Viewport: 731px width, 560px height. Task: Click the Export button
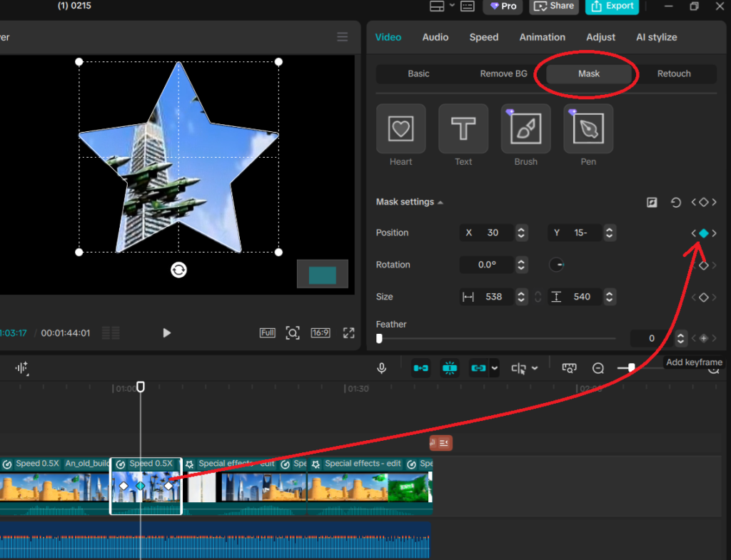[612, 6]
